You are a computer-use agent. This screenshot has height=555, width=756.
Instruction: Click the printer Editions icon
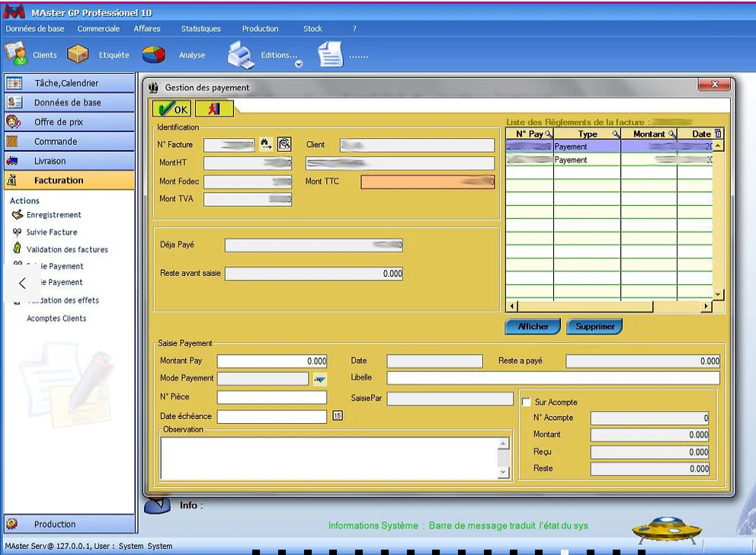tap(242, 55)
